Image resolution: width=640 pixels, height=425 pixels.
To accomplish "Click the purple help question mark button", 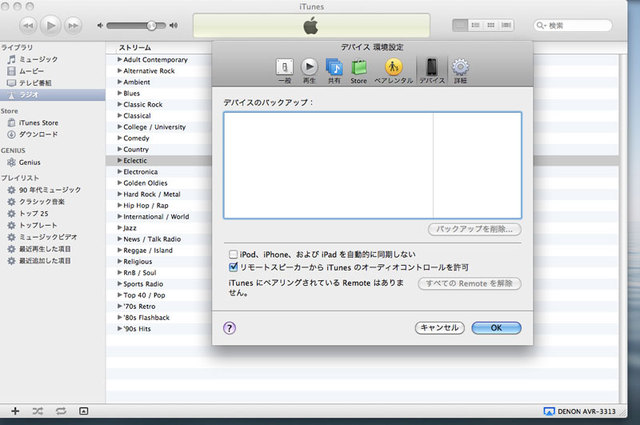I will pyautogui.click(x=229, y=327).
